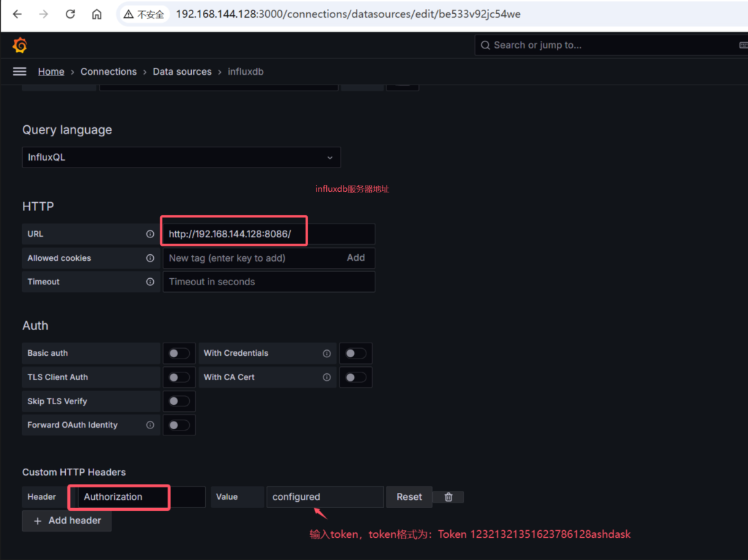Open the Query language dropdown
The width and height of the screenshot is (748, 560).
(x=181, y=157)
